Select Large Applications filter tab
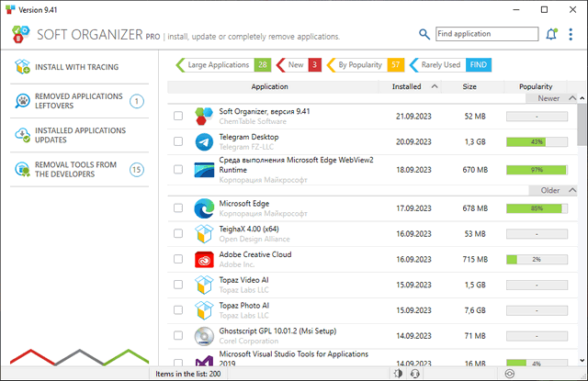 (223, 65)
